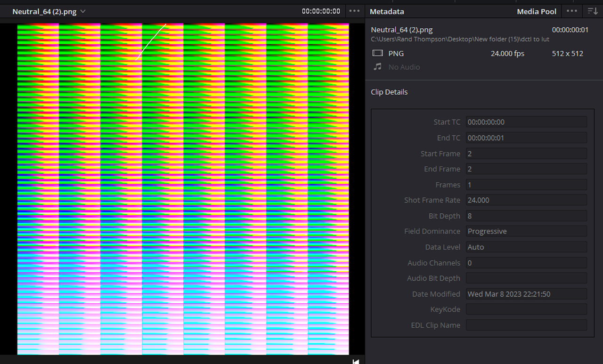Image resolution: width=603 pixels, height=364 pixels.
Task: Click the Start TC field
Action: click(526, 122)
